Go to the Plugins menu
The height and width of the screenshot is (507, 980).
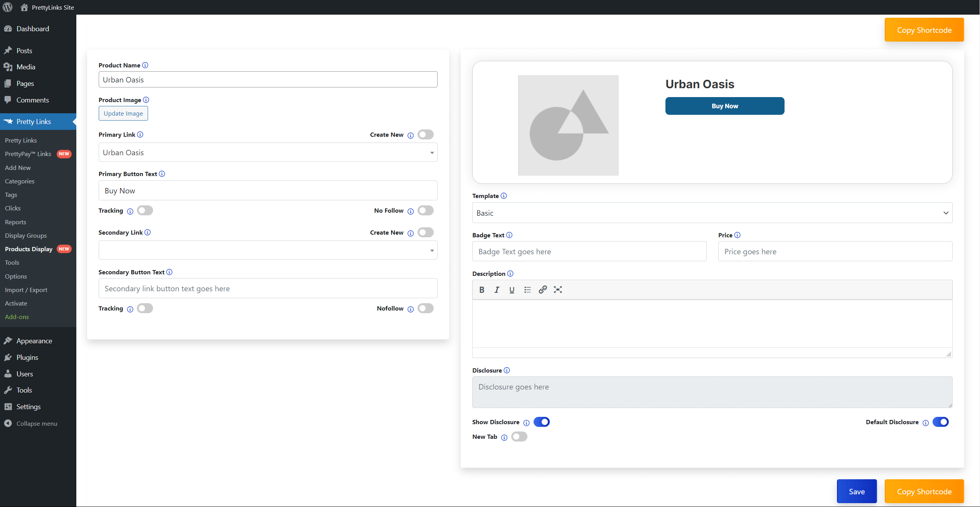(x=27, y=357)
